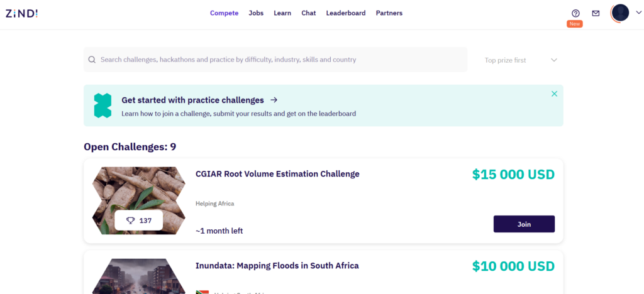This screenshot has width=644, height=294.
Task: Click the green practice challenges puzzle icon
Action: click(103, 106)
